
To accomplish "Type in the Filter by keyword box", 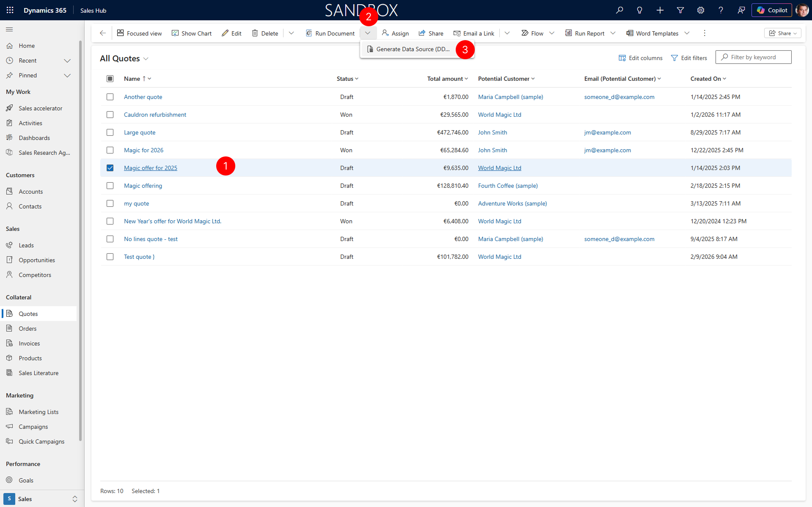I will coord(753,57).
